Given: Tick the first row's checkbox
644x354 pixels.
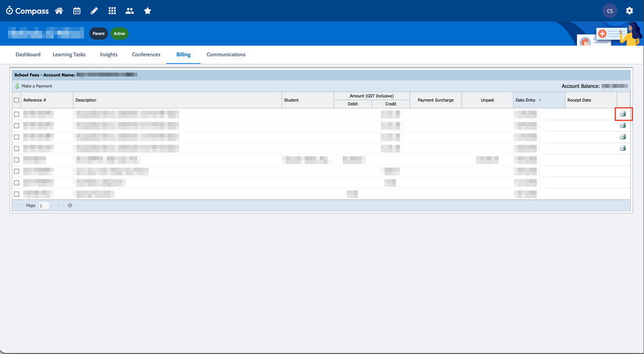Looking at the screenshot, I should [x=17, y=114].
